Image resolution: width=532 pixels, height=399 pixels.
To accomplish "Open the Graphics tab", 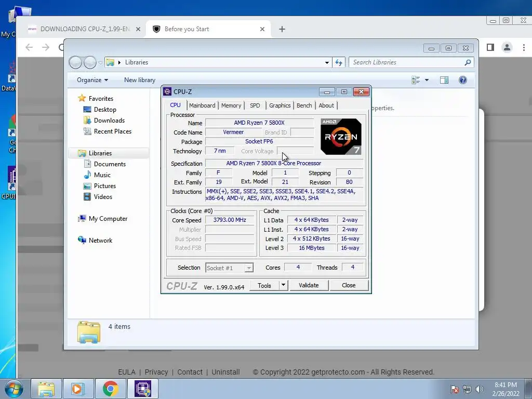I will 280,105.
